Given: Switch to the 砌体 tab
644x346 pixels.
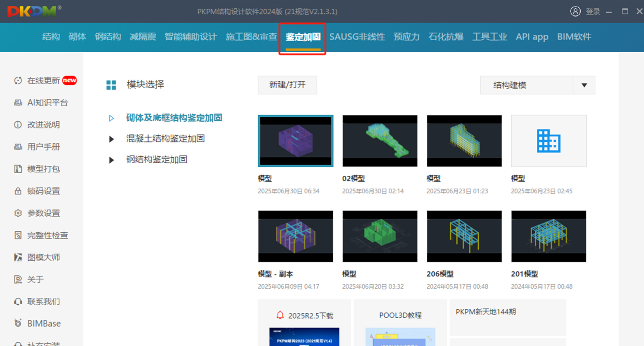Looking at the screenshot, I should click(77, 37).
